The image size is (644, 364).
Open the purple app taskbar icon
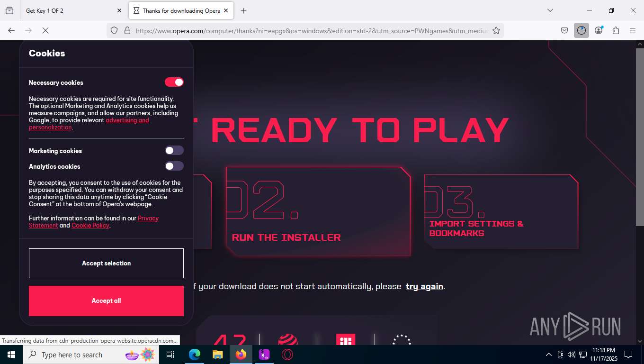click(x=264, y=355)
